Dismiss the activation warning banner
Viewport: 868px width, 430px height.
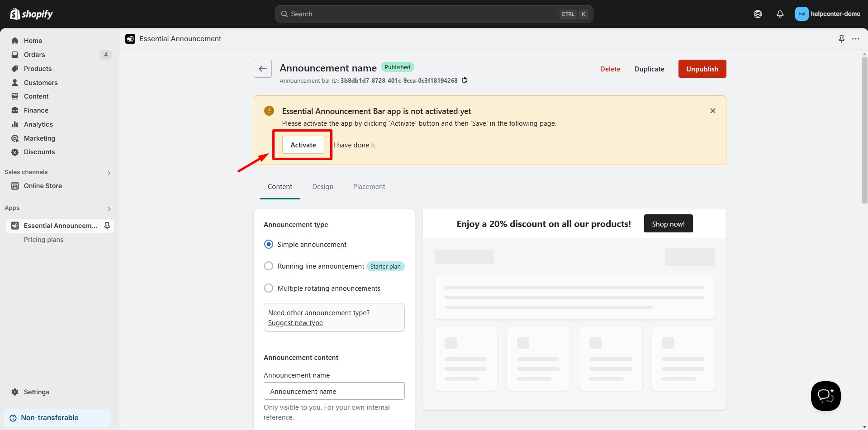pyautogui.click(x=712, y=111)
